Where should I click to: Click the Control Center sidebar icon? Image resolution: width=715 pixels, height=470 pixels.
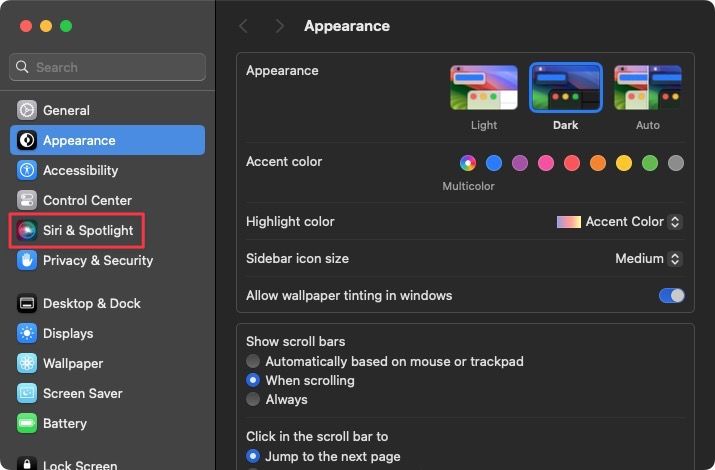coord(26,200)
